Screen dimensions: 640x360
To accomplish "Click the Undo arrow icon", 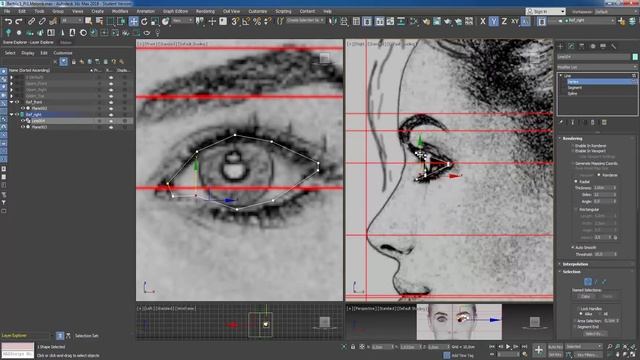I will pyautogui.click(x=8, y=21).
